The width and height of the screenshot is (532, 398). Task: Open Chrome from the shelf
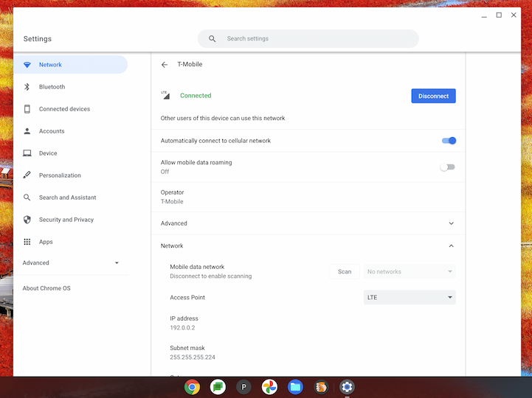(192, 387)
